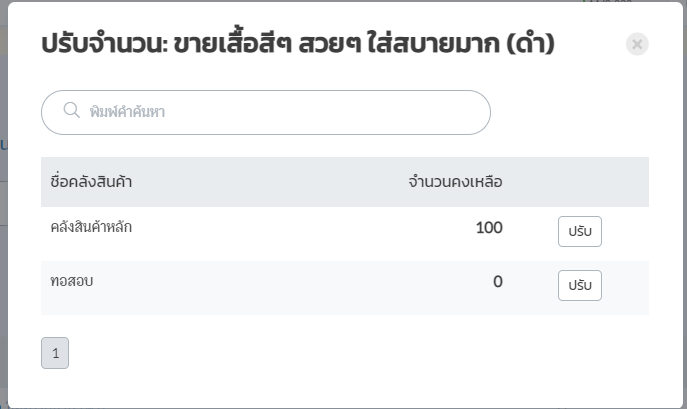Select the จำนวนคงเหลือ column header
Image resolution: width=687 pixels, height=409 pixels.
click(455, 181)
